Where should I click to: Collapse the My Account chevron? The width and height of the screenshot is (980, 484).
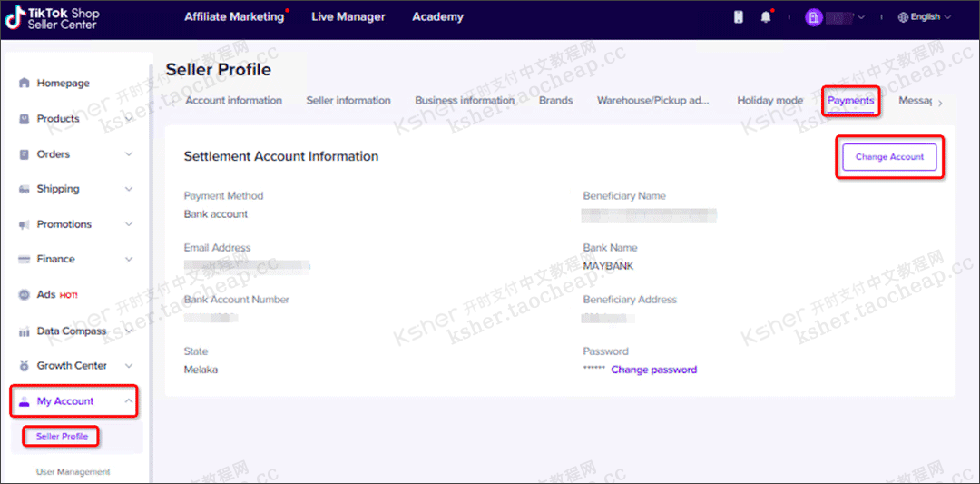(x=129, y=401)
